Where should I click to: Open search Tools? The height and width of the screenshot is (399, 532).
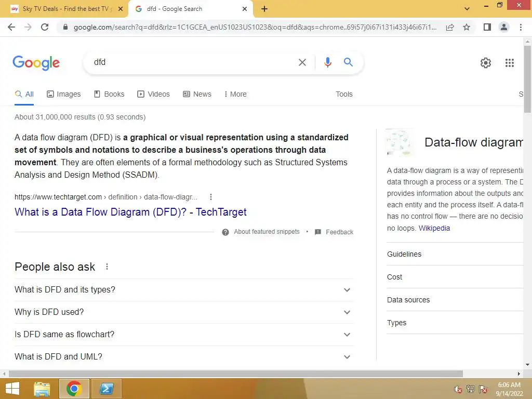pyautogui.click(x=344, y=95)
